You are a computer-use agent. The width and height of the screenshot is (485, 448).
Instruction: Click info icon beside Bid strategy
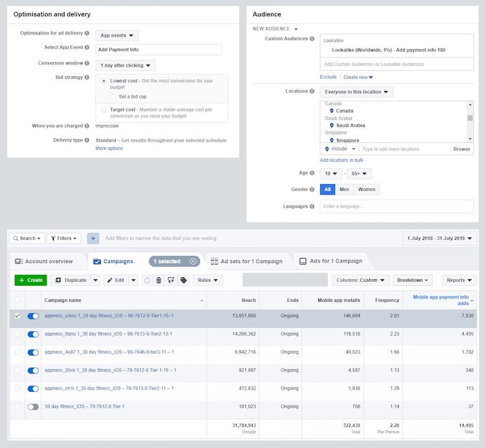point(87,78)
